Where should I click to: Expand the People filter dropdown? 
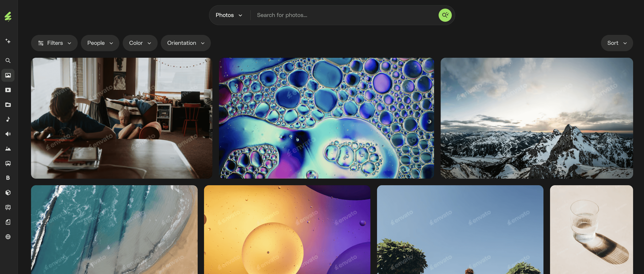(100, 43)
